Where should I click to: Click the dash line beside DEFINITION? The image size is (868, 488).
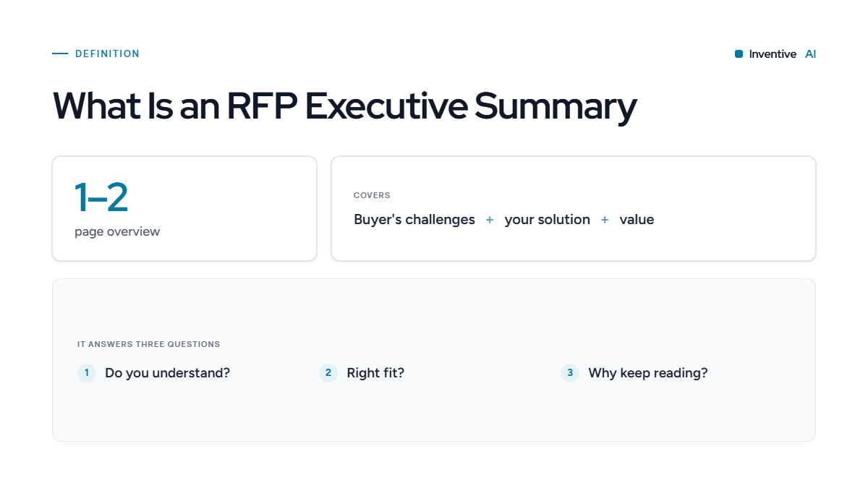point(60,53)
